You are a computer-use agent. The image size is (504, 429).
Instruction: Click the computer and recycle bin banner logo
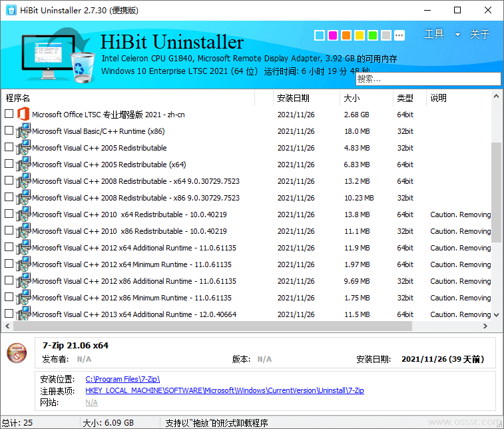click(x=58, y=55)
